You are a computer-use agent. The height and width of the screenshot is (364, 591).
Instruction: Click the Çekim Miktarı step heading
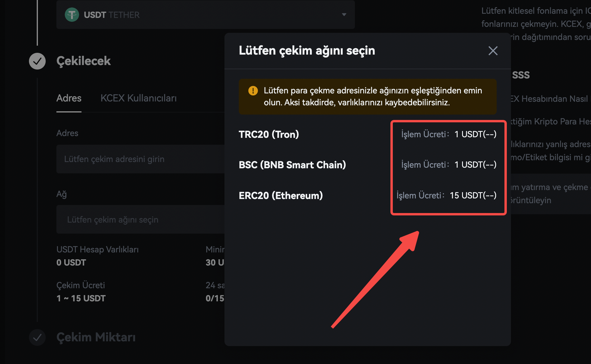[96, 337]
